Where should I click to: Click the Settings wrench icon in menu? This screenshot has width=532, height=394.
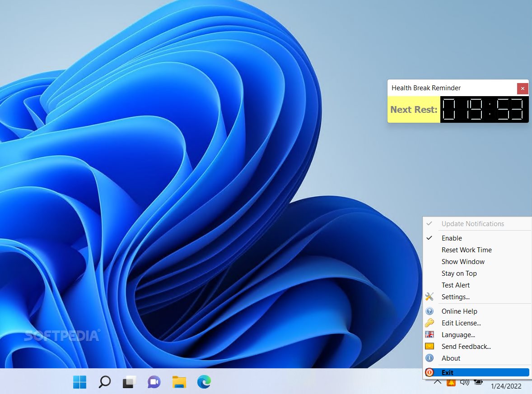pos(429,297)
